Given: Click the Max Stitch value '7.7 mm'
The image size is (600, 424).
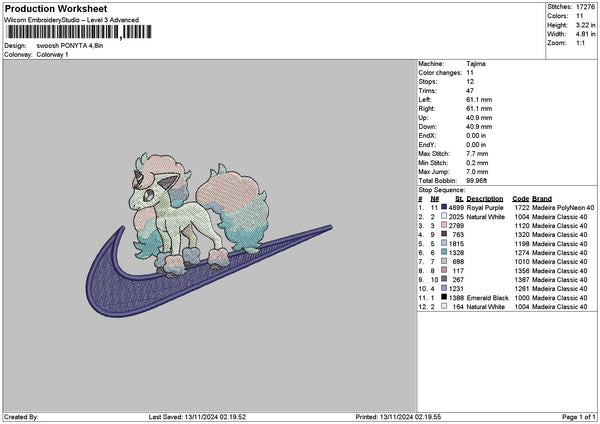Looking at the screenshot, I should pos(477,154).
